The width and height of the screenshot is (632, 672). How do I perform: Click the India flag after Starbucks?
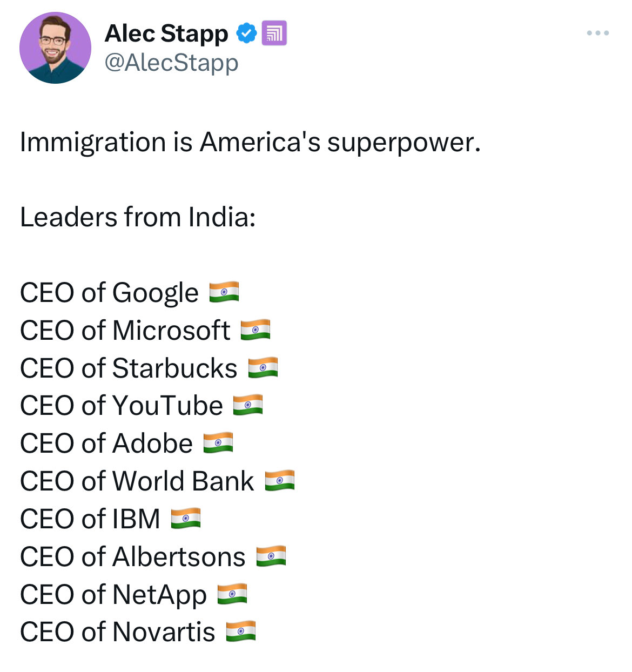[x=263, y=368]
